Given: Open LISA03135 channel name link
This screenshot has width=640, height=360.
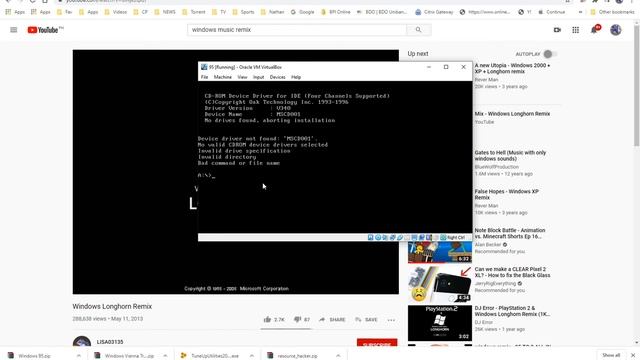Looking at the screenshot, I should tap(110, 342).
